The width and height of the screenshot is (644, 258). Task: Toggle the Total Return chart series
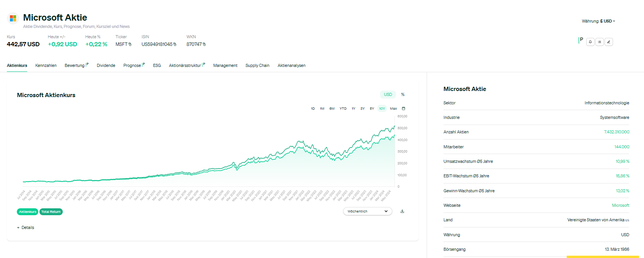click(x=51, y=212)
